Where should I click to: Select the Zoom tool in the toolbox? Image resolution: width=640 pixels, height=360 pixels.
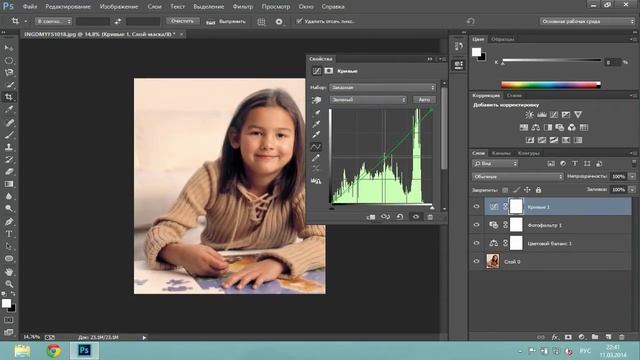[9, 284]
